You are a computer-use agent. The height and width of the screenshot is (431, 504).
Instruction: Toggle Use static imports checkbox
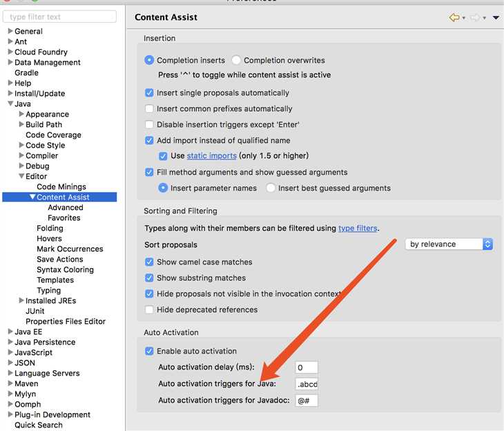pos(163,156)
